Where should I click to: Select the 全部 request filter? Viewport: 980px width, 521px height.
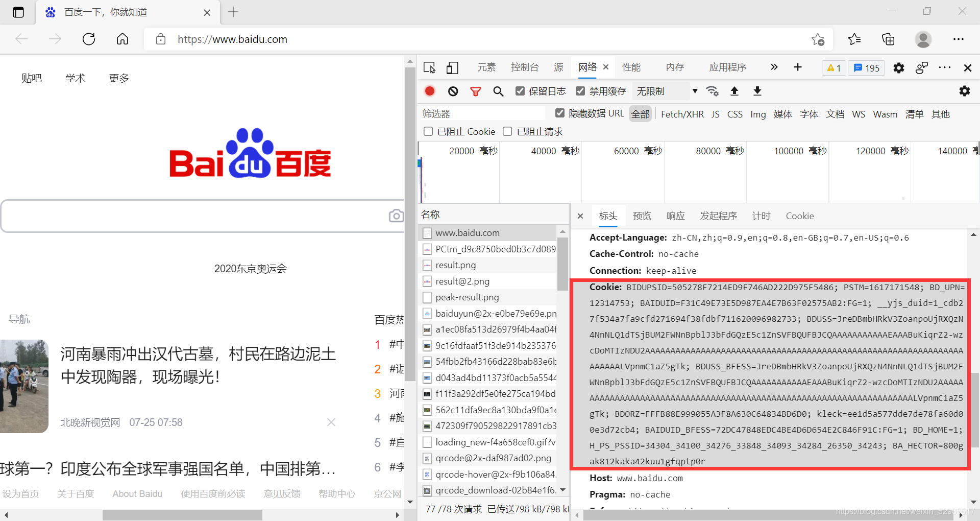click(641, 114)
